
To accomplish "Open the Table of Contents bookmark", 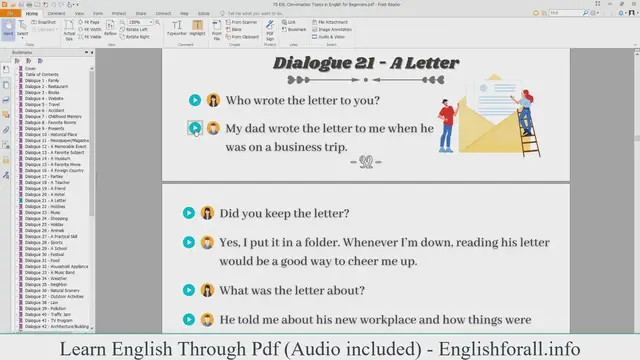I will coord(42,74).
